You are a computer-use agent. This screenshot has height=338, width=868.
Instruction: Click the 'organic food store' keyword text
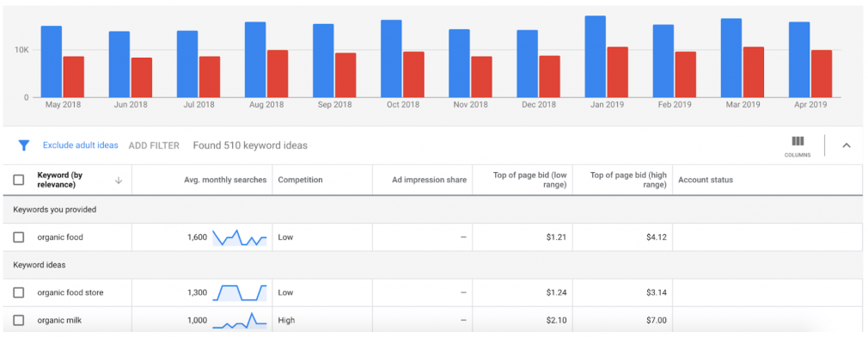point(70,292)
